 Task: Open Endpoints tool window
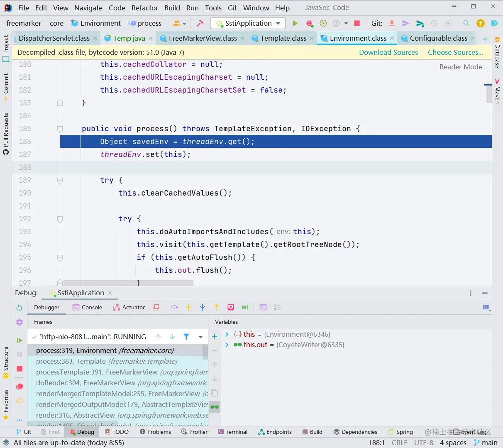275,432
